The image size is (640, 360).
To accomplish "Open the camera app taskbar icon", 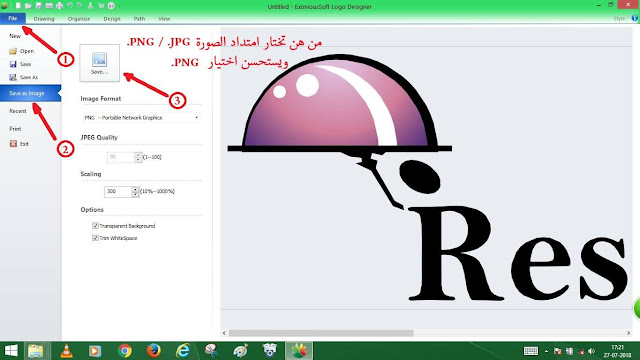I will tap(269, 351).
